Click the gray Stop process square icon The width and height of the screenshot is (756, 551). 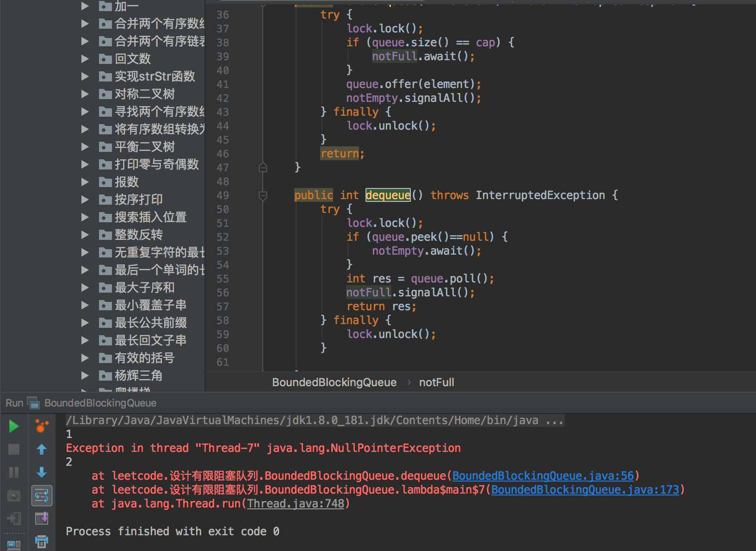(14, 449)
